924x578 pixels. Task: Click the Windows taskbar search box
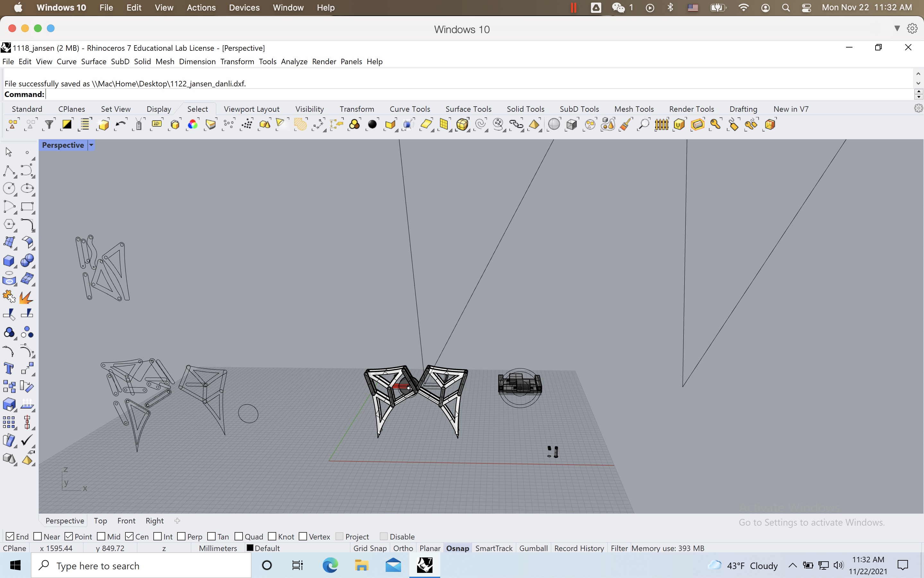click(141, 565)
